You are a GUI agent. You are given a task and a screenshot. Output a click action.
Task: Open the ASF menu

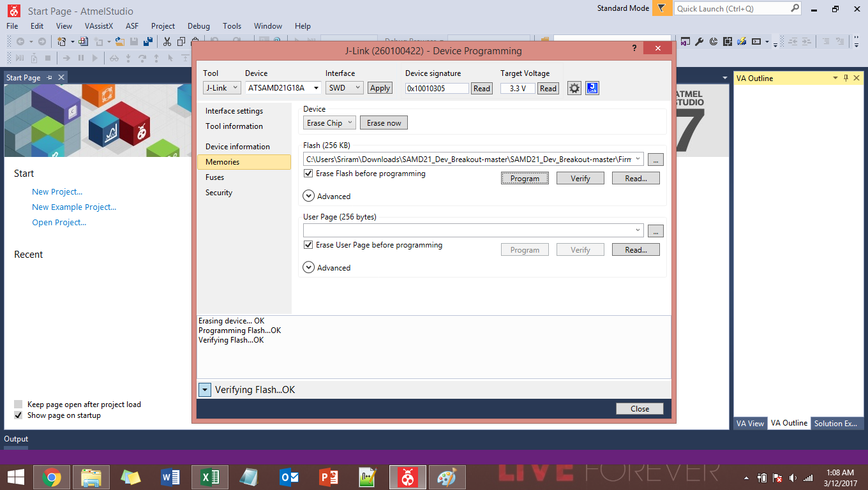click(132, 26)
